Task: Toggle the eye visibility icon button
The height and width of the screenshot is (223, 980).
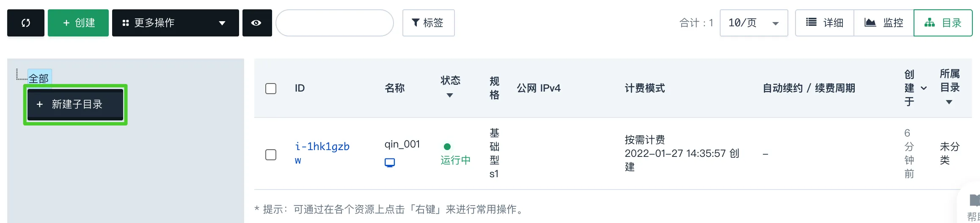Action: (256, 23)
